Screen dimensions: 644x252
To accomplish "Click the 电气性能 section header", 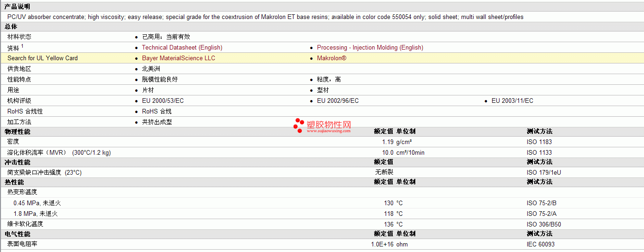I will coord(17,234).
